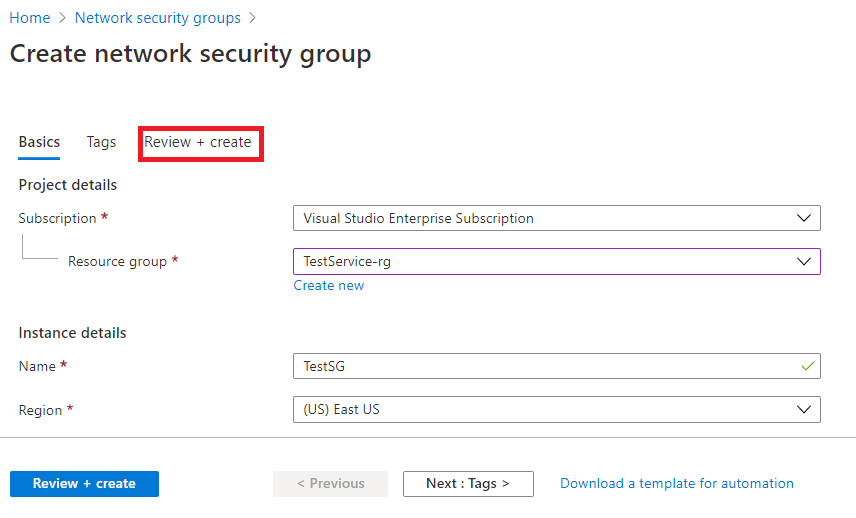This screenshot has height=518, width=856.
Task: Open the Subscription dropdown
Action: coord(556,218)
